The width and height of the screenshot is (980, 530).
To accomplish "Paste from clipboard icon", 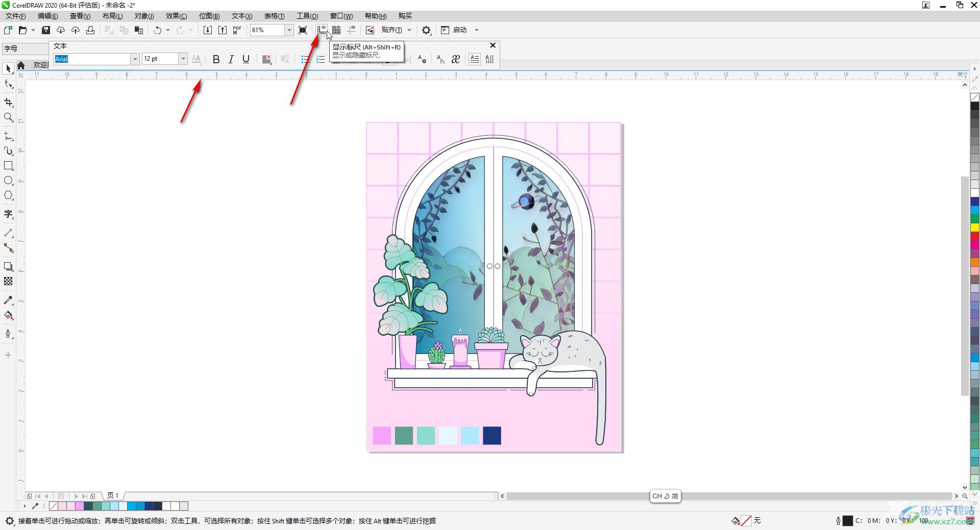I will (x=139, y=30).
